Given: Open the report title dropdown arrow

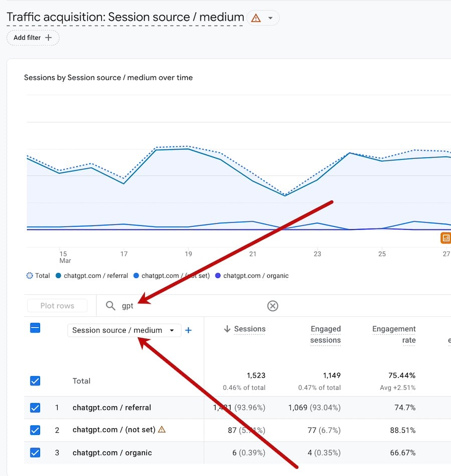Looking at the screenshot, I should point(271,18).
